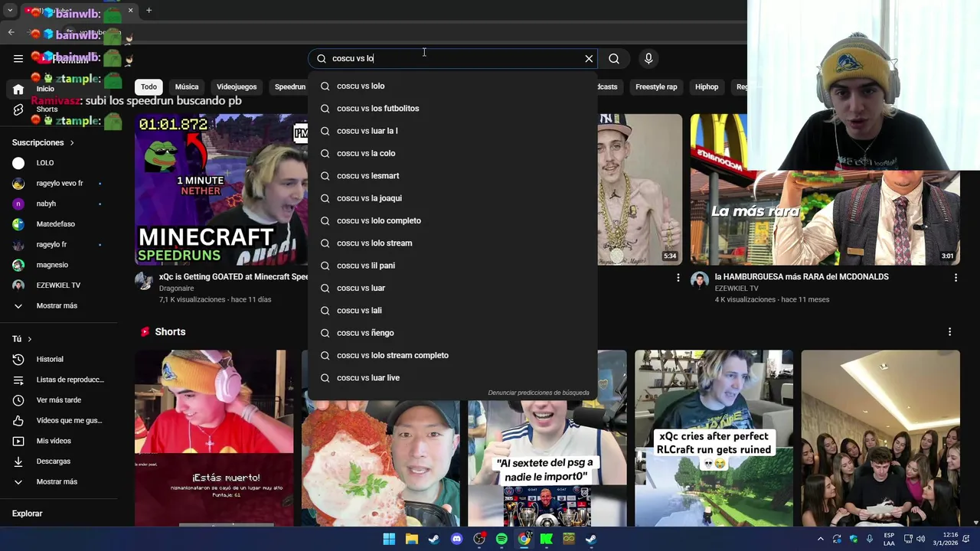This screenshot has height=551, width=980.
Task: Open EZEWKIEL TV subscription in sidebar
Action: [58, 285]
